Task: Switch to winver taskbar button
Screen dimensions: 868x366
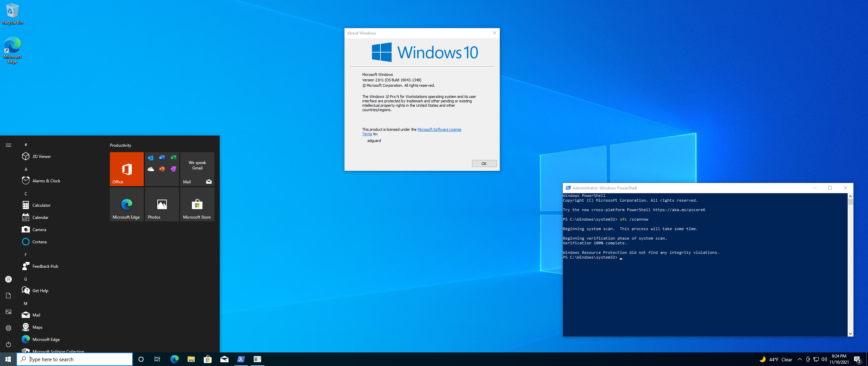Action: point(258,359)
